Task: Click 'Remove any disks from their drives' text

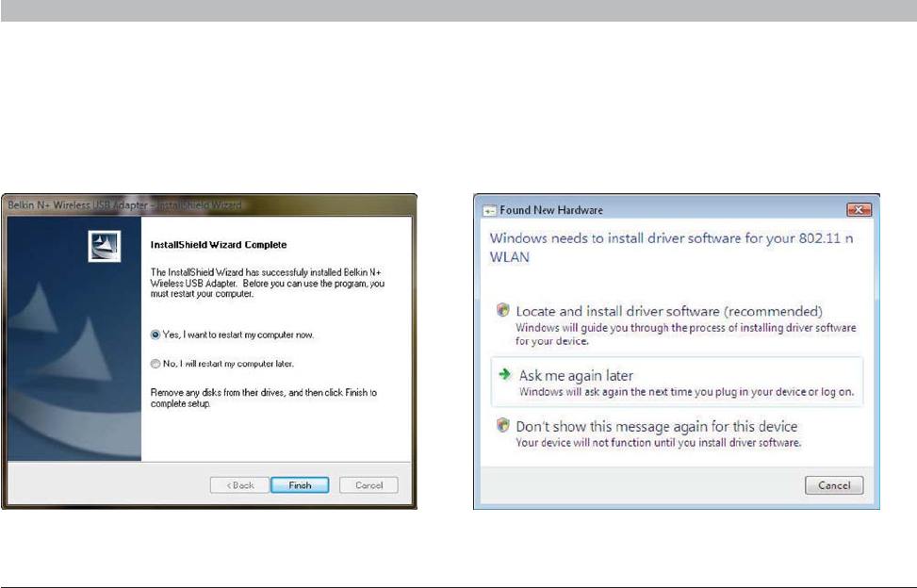Action: tap(264, 398)
